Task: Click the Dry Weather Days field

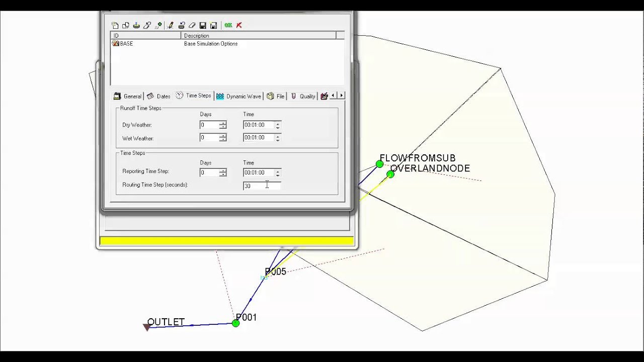Action: pos(209,125)
